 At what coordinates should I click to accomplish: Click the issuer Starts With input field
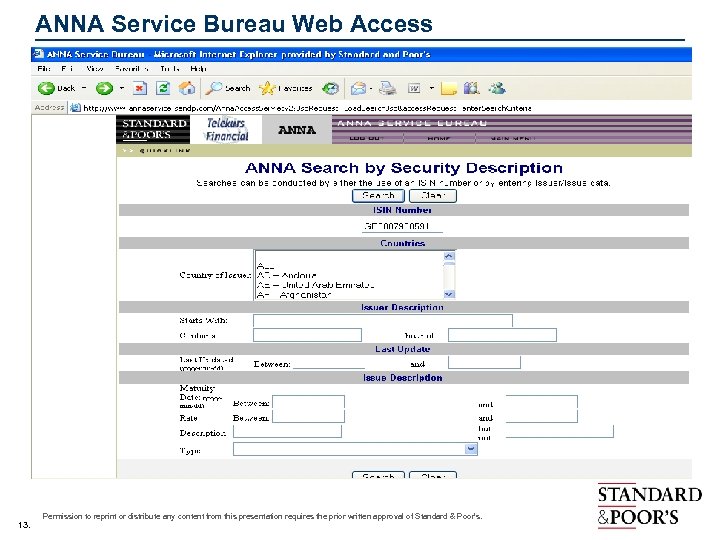[x=382, y=321]
